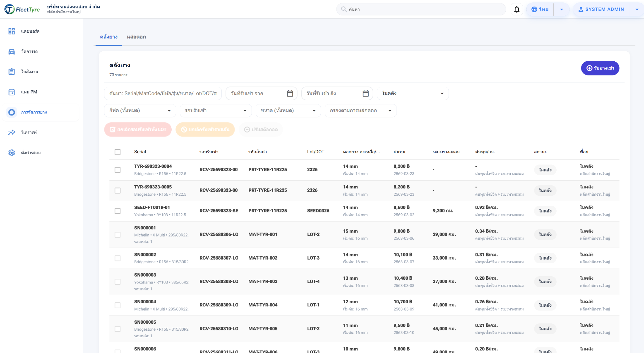
Task: Click the รับยางเข้า button
Action: click(x=600, y=68)
